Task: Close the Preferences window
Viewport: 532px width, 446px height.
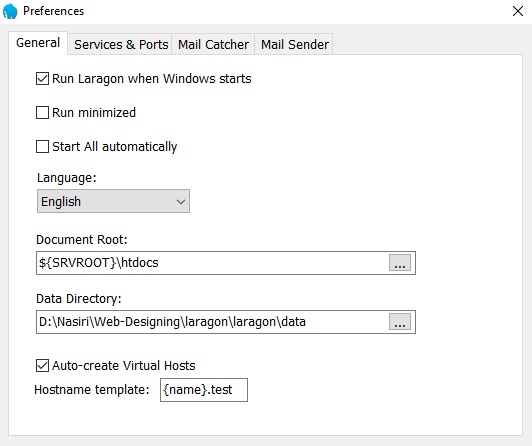Action: click(x=517, y=11)
